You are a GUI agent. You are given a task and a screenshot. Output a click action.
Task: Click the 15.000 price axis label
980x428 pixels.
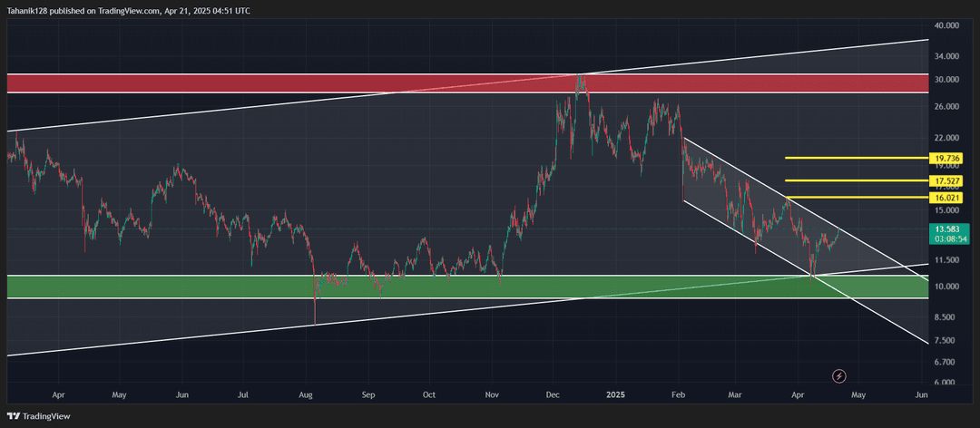[x=946, y=210]
